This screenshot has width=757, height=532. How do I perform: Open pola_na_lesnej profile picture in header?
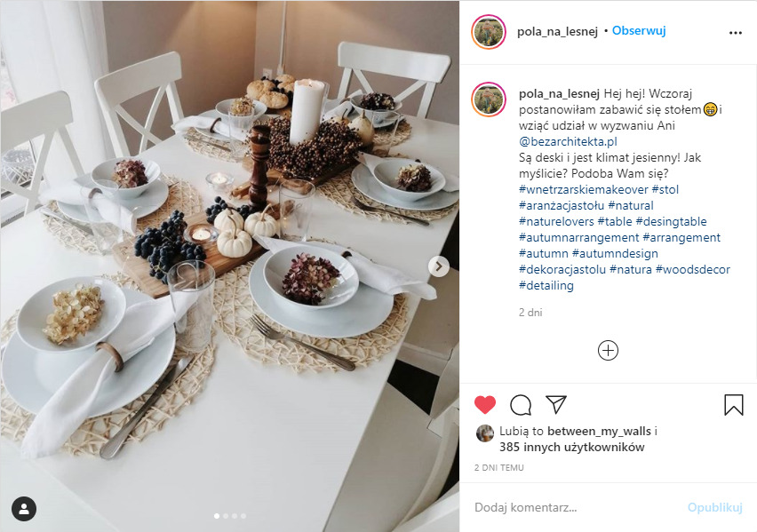pyautogui.click(x=488, y=32)
